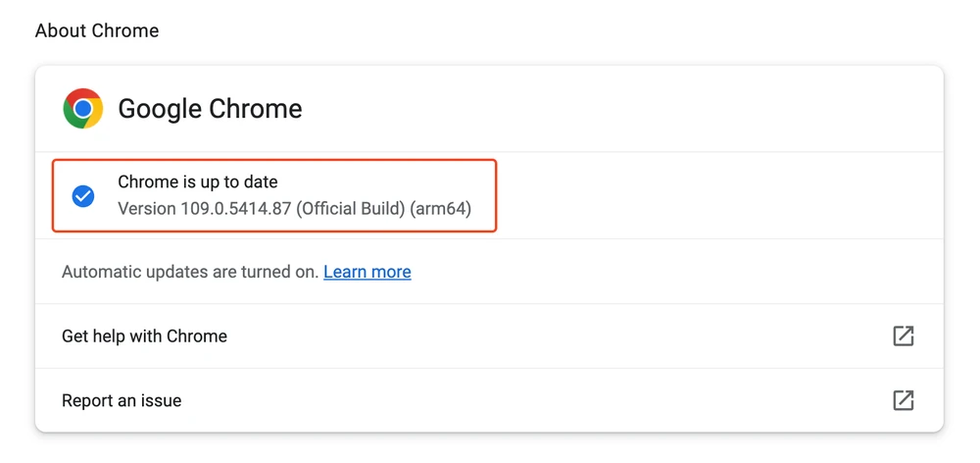Viewport: 980px width, 463px height.
Task: Open the Learn more link
Action: pyautogui.click(x=367, y=272)
